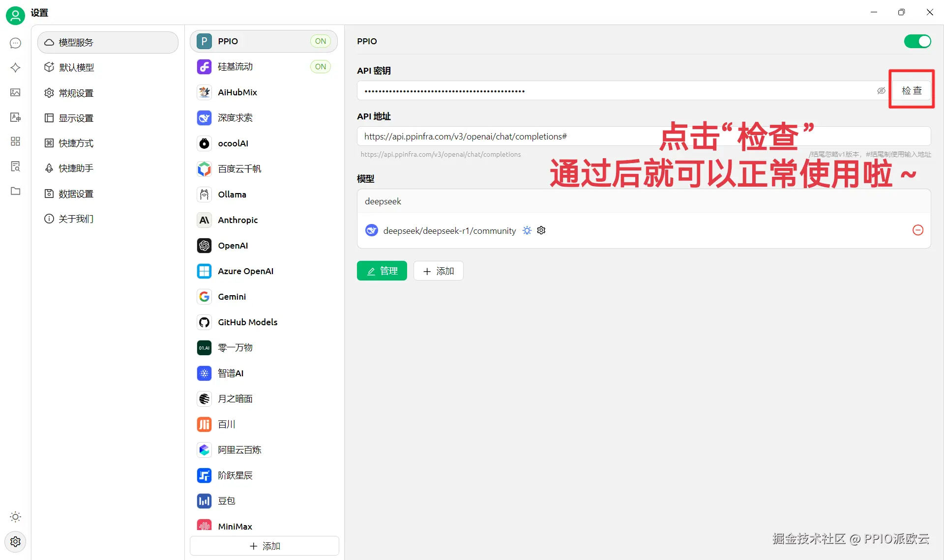The height and width of the screenshot is (560, 944).
Task: Open the translate sidebar icon
Action: pyautogui.click(x=15, y=117)
